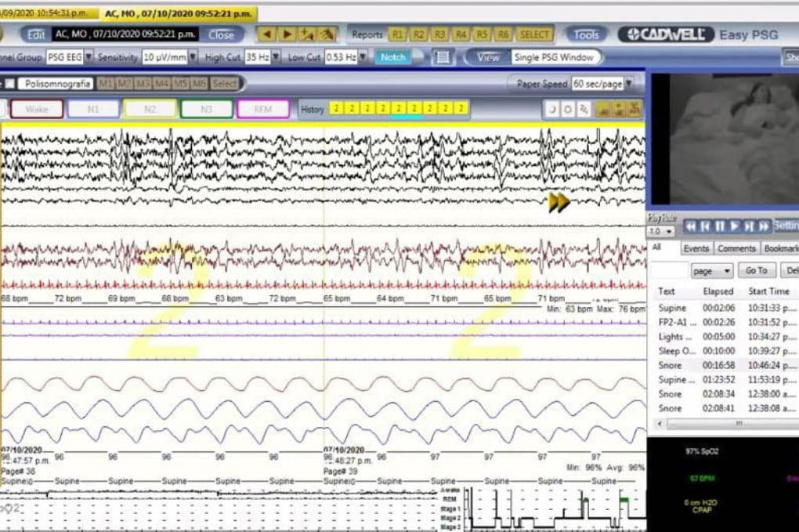Click the next page arrow in the top toolbar
The height and width of the screenshot is (532, 799).
tap(287, 34)
